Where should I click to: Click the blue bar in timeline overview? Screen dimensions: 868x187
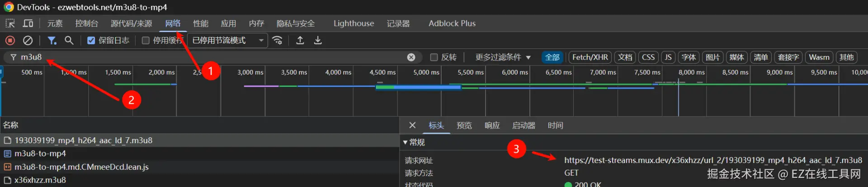418,87
